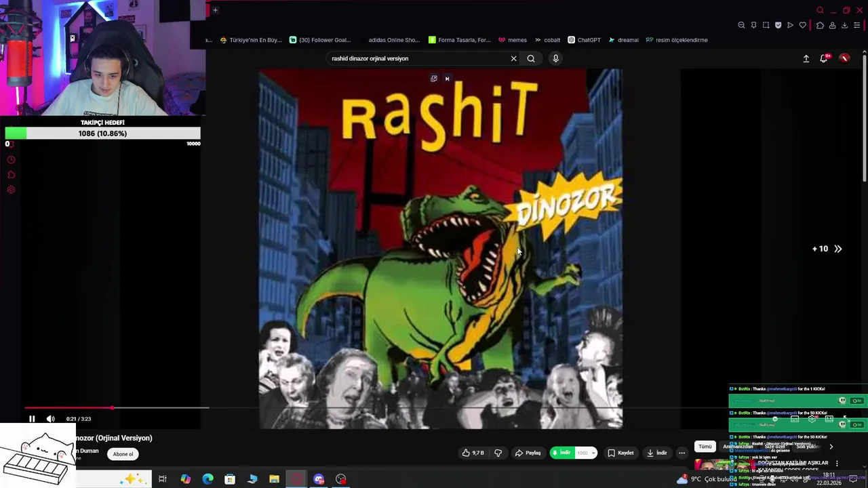The width and height of the screenshot is (868, 488).
Task: Click the browser tab search magnifier icon
Action: [x=820, y=10]
